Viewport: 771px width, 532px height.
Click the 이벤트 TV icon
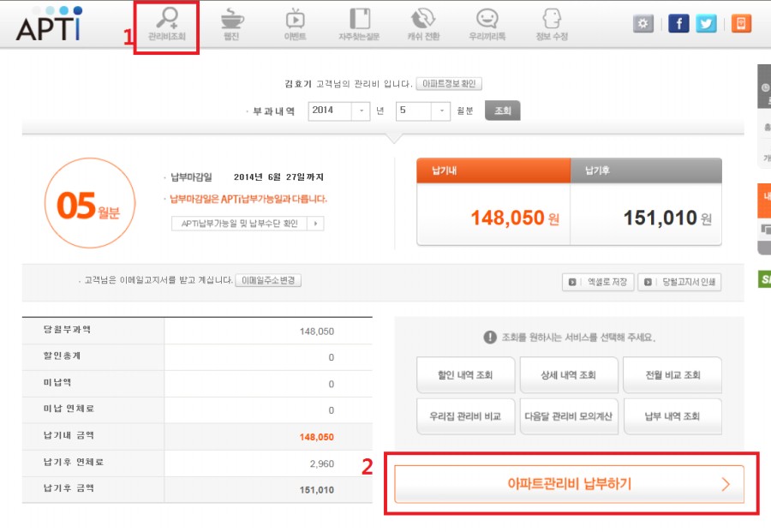pyautogui.click(x=295, y=19)
